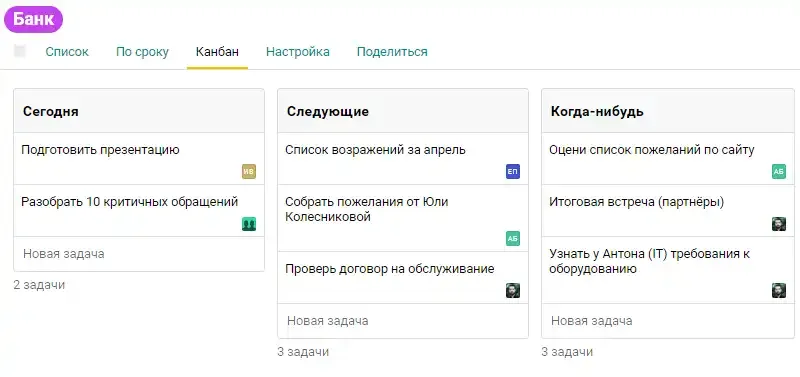Click the purple Банк project label
This screenshot has height=377, width=800.
(x=33, y=19)
